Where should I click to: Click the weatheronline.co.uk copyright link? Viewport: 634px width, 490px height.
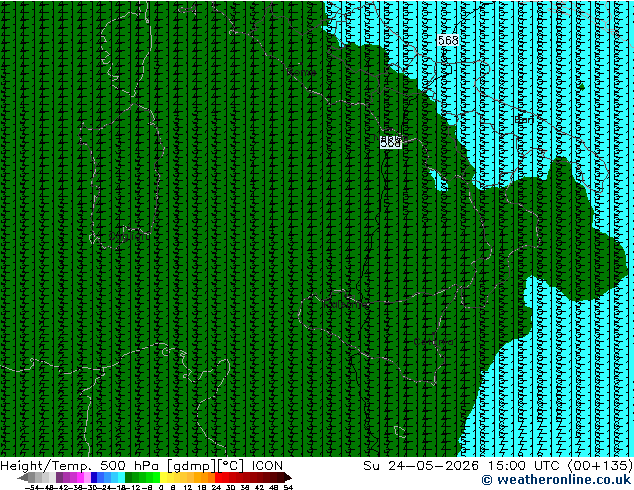coord(556,480)
